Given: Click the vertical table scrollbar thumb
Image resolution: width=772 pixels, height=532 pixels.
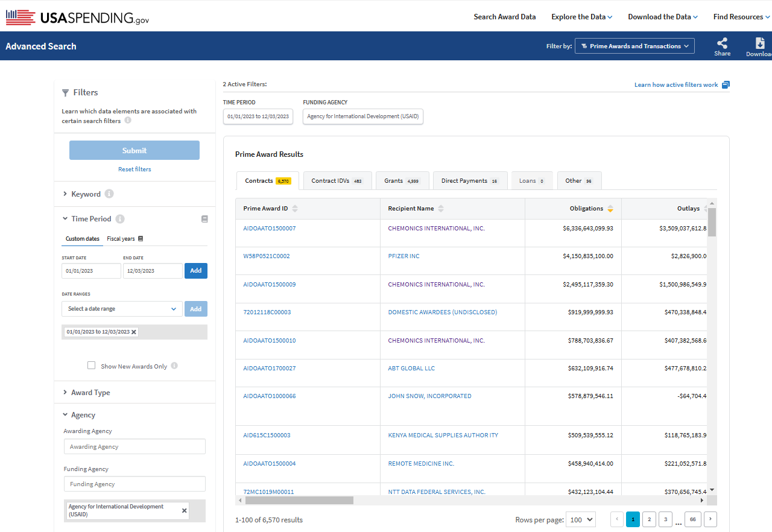Looking at the screenshot, I should tap(712, 223).
